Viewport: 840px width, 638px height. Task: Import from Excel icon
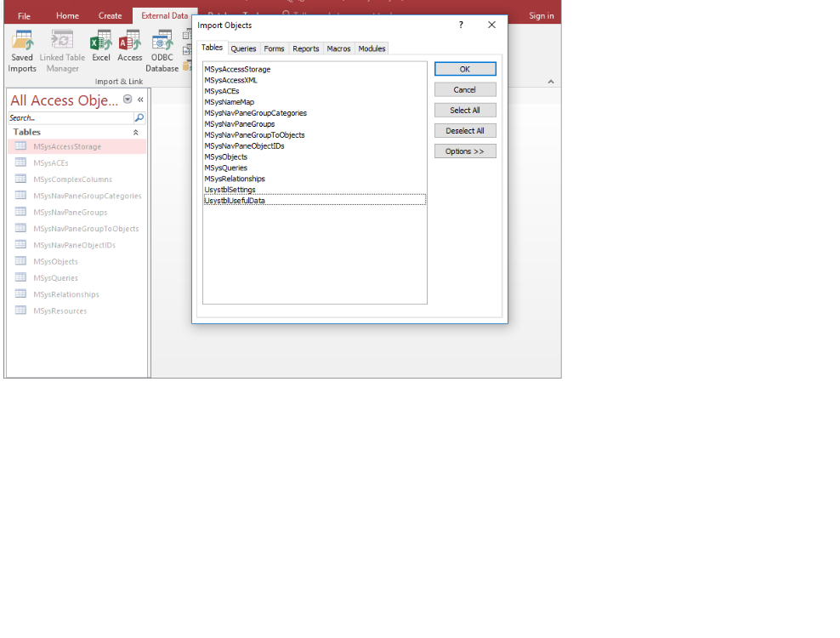pos(100,47)
